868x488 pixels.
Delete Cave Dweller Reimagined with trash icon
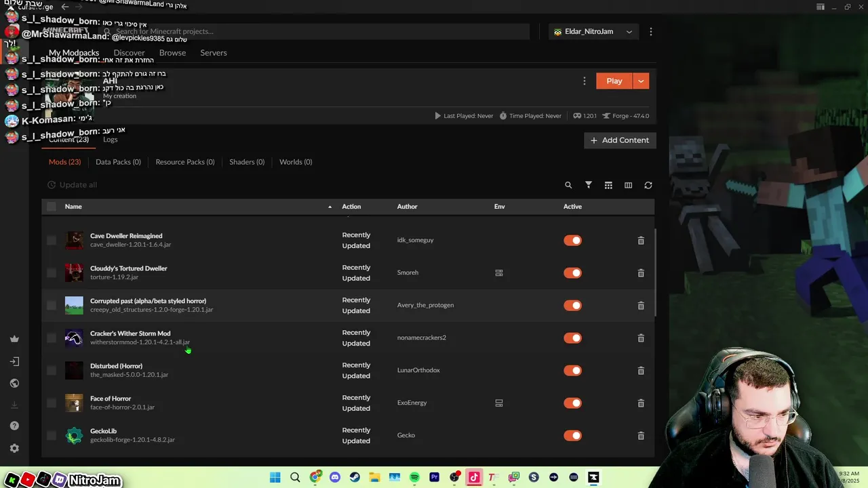coord(641,241)
